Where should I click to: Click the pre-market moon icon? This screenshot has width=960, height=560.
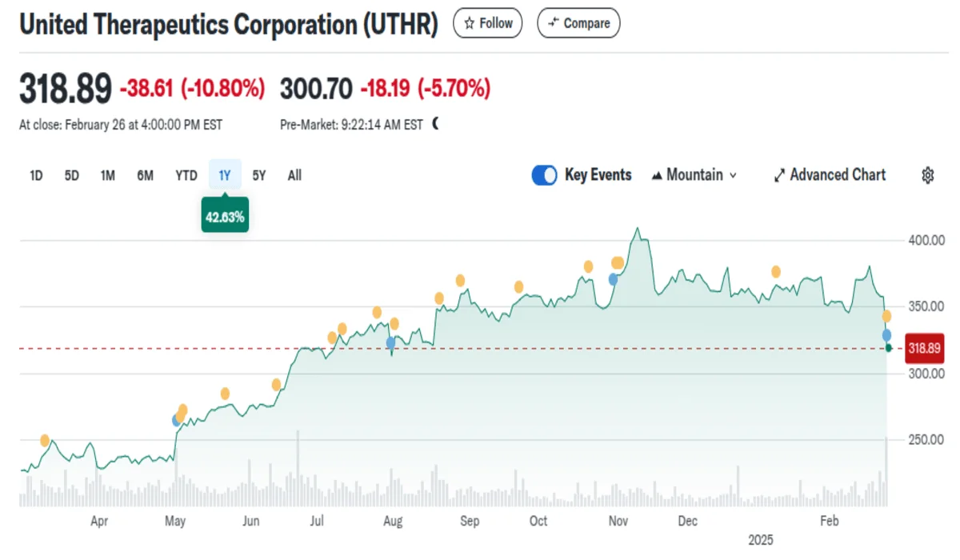point(435,124)
